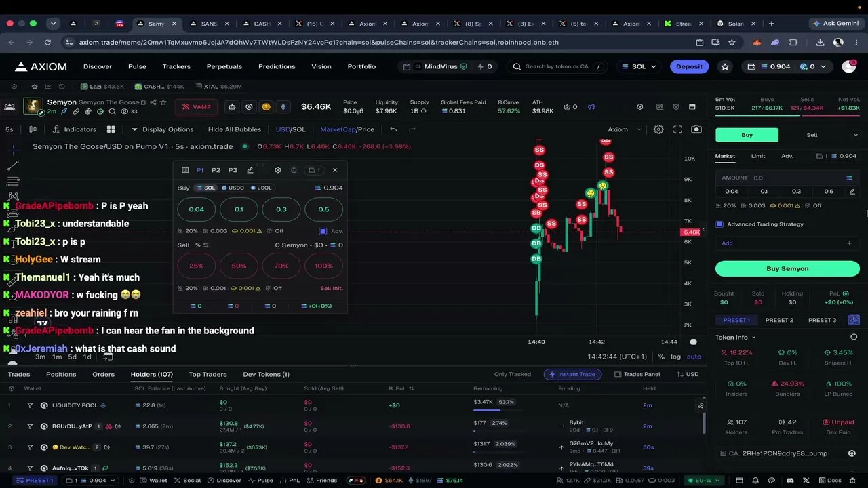The height and width of the screenshot is (488, 868).
Task: Edit quick amount presets with pencil icon
Action: pyautogui.click(x=852, y=192)
